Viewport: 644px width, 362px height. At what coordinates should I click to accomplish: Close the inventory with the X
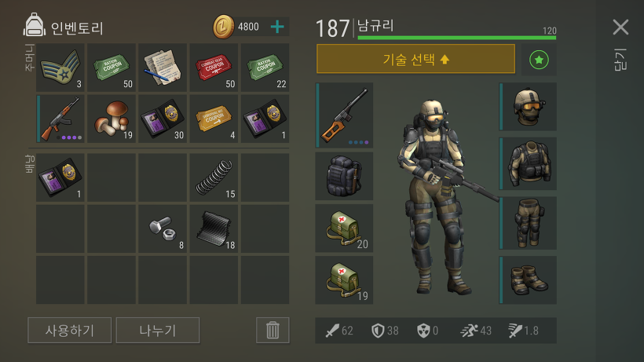pos(620,27)
